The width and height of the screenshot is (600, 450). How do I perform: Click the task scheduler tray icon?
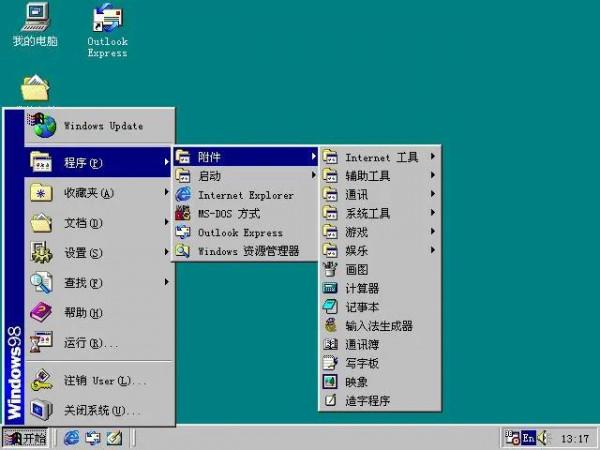tap(512, 438)
